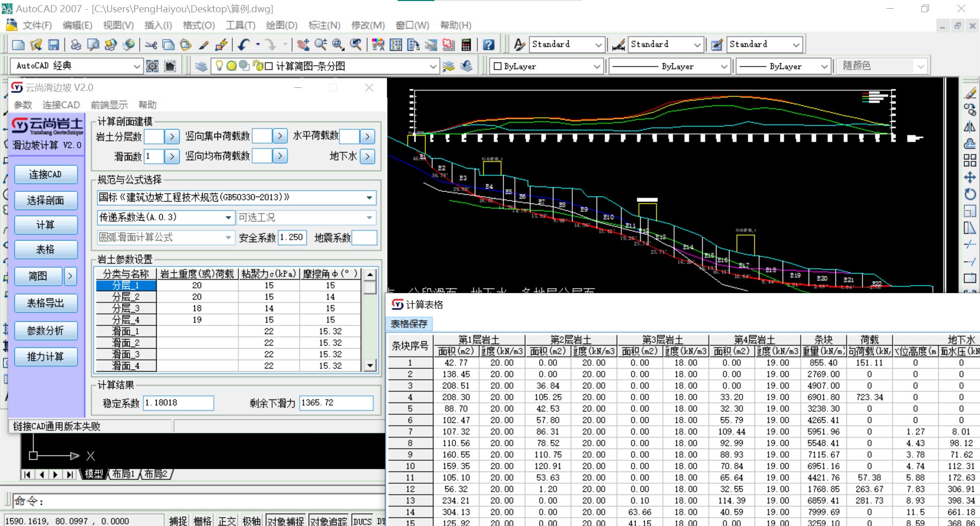Click the 安全系数 input field showing 1.250
Viewport: 980px width, 526px height.
(x=292, y=237)
